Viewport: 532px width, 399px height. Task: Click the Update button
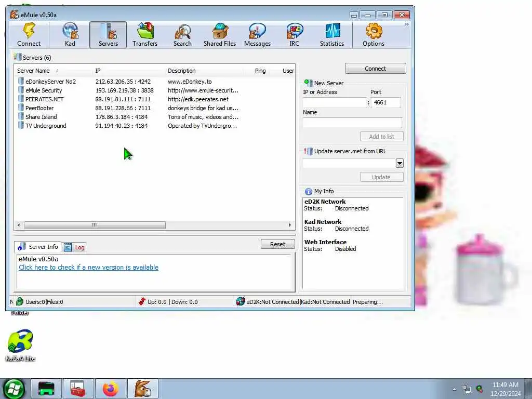[x=381, y=177]
